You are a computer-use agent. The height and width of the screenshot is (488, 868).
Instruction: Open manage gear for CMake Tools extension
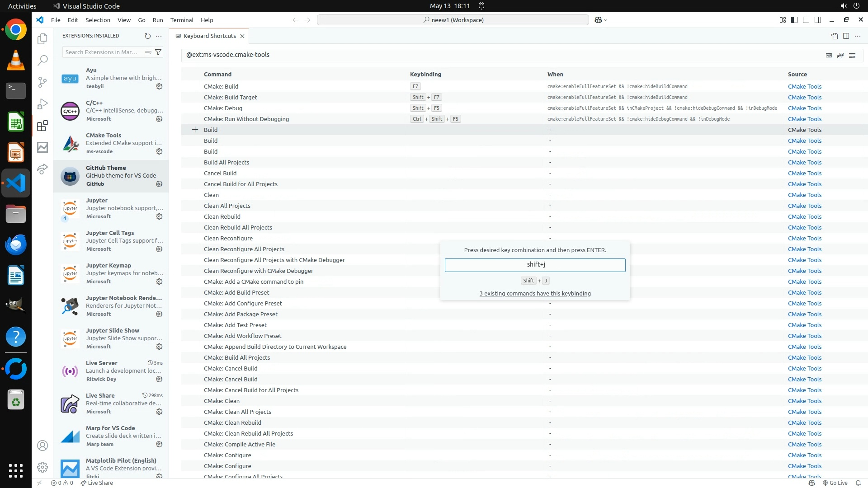[x=159, y=151]
